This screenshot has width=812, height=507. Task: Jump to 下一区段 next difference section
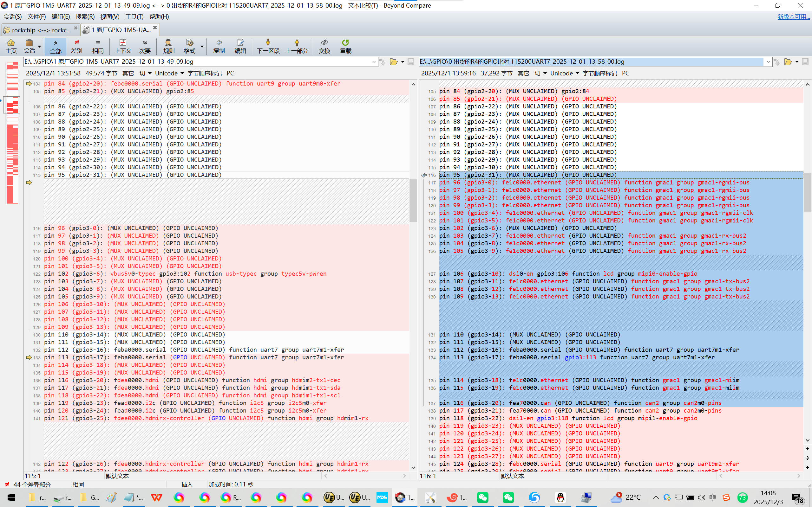268,46
